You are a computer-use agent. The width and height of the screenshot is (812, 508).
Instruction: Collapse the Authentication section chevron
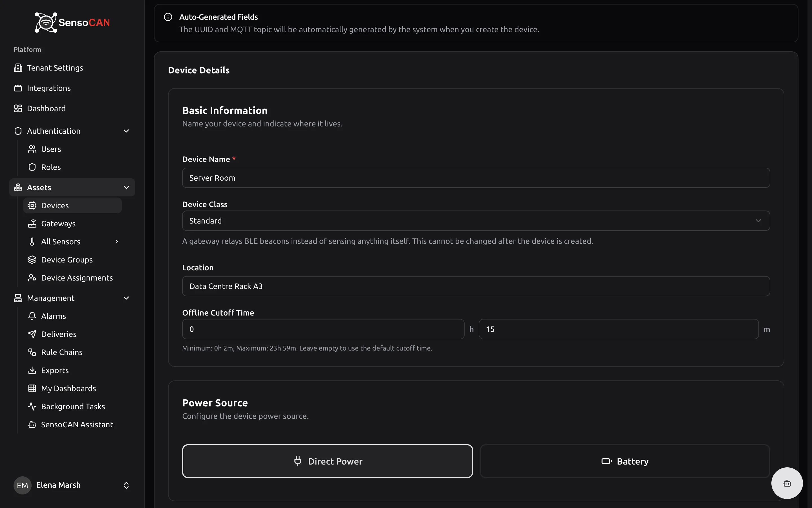pyautogui.click(x=126, y=131)
